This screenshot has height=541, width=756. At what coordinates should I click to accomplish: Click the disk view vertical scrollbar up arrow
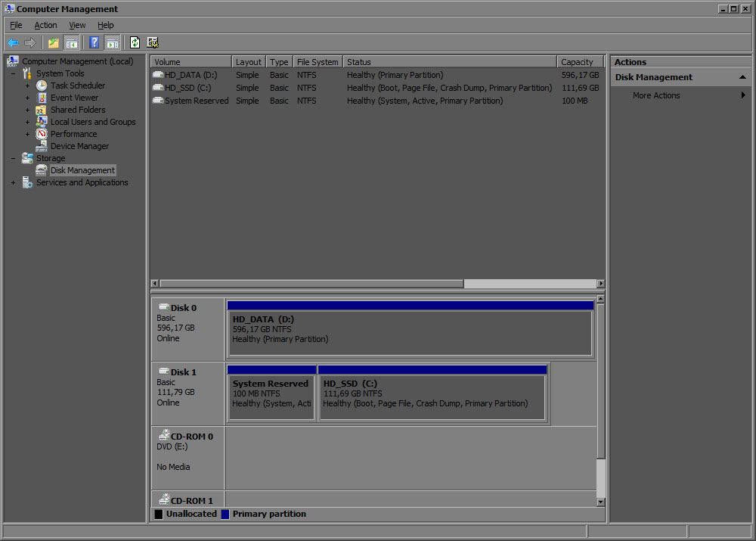601,299
